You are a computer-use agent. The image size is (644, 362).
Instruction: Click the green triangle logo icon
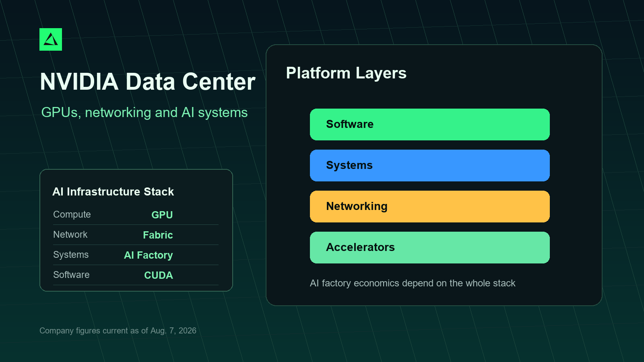51,39
